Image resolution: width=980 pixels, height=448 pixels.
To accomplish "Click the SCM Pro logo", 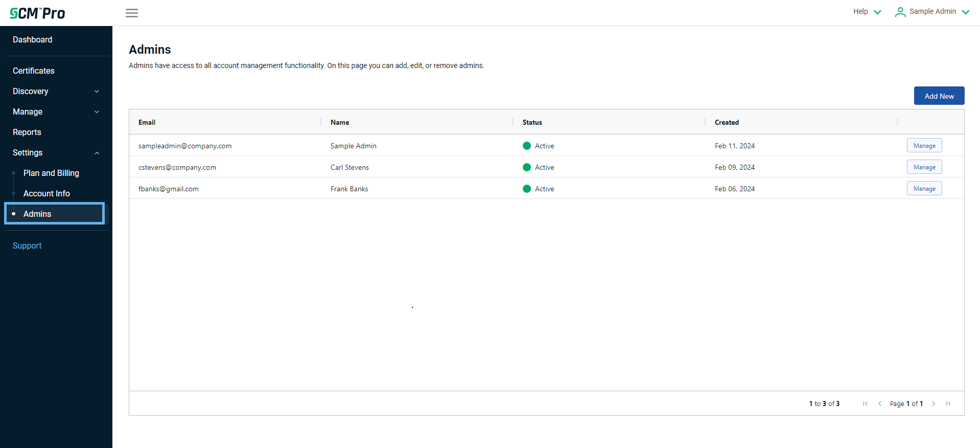I will point(37,13).
